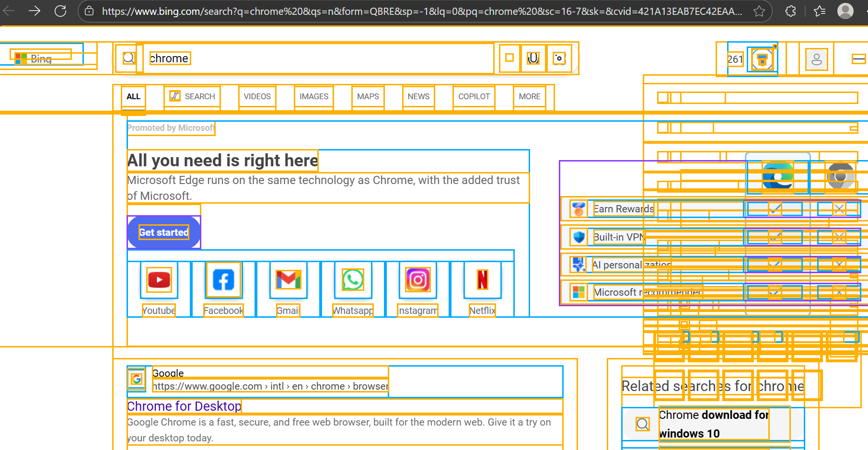
Task: Click the Related searches for chrome heading
Action: [713, 386]
